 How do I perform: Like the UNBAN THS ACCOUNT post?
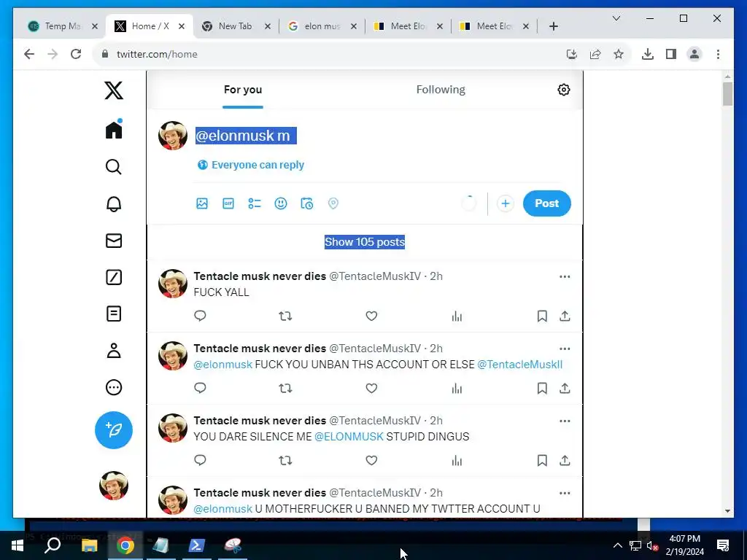click(371, 388)
